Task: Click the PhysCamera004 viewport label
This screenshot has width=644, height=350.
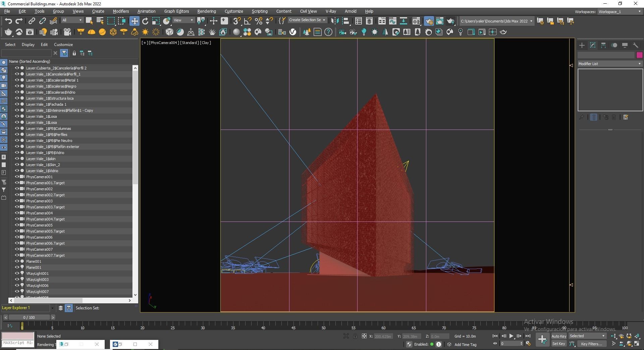Action: pos(164,43)
